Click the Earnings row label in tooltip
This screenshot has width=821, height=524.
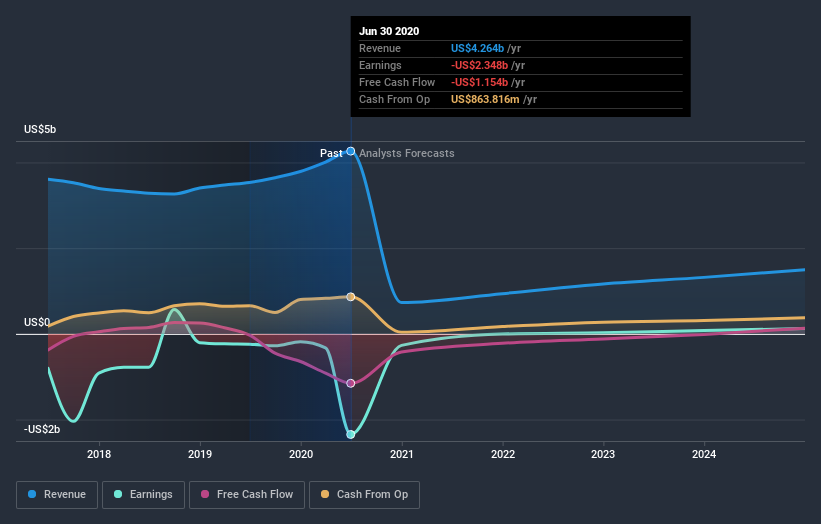(380, 65)
